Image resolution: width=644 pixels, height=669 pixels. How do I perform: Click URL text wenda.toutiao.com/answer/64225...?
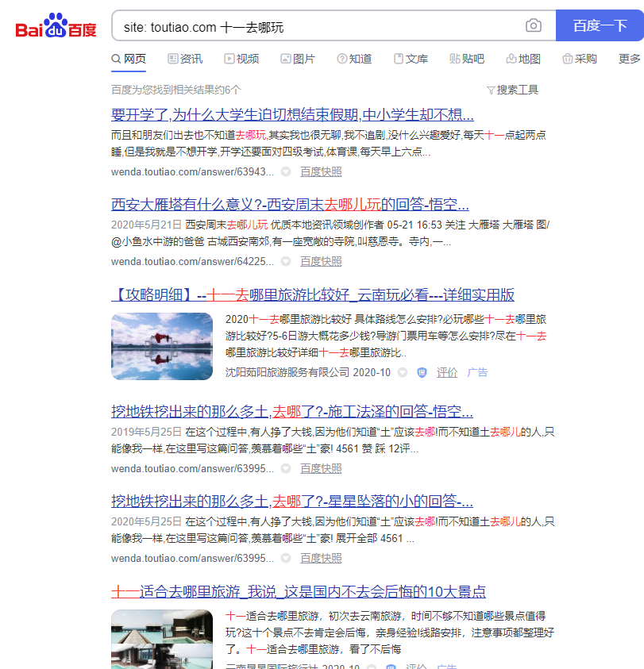[x=193, y=262]
